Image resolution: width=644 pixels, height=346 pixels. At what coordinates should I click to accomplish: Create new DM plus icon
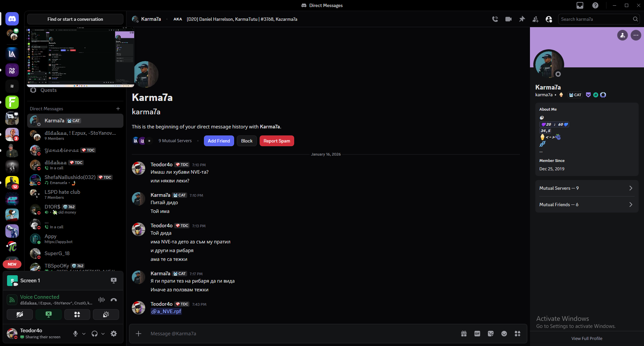pos(118,109)
